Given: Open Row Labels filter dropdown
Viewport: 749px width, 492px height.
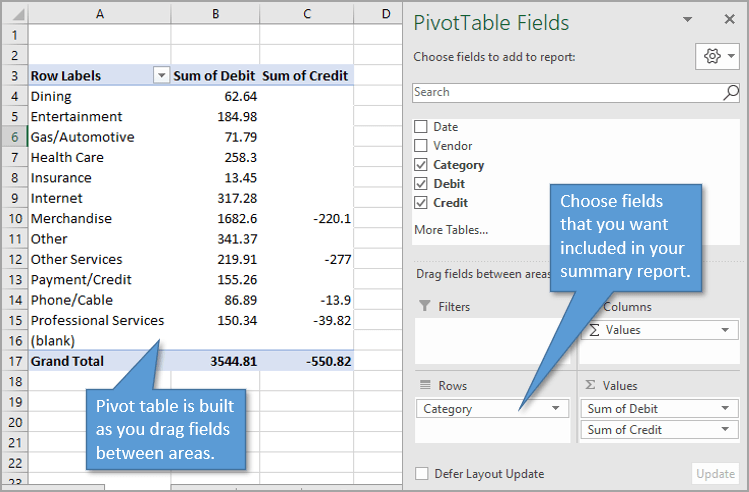Looking at the screenshot, I should point(160,76).
